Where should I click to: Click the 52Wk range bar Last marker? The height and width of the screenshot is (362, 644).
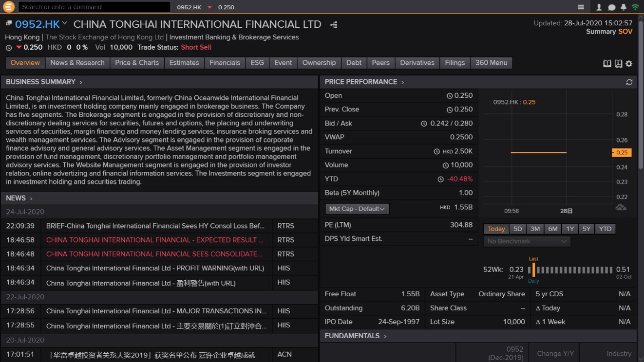click(x=533, y=270)
